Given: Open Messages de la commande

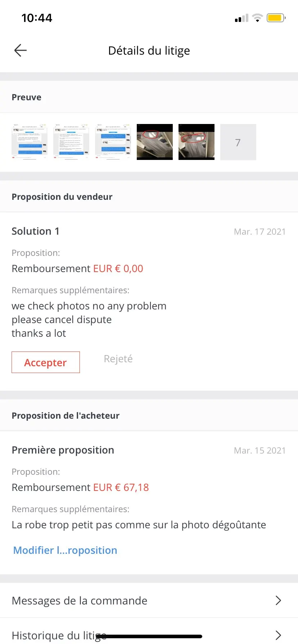Looking at the screenshot, I should pyautogui.click(x=80, y=601).
